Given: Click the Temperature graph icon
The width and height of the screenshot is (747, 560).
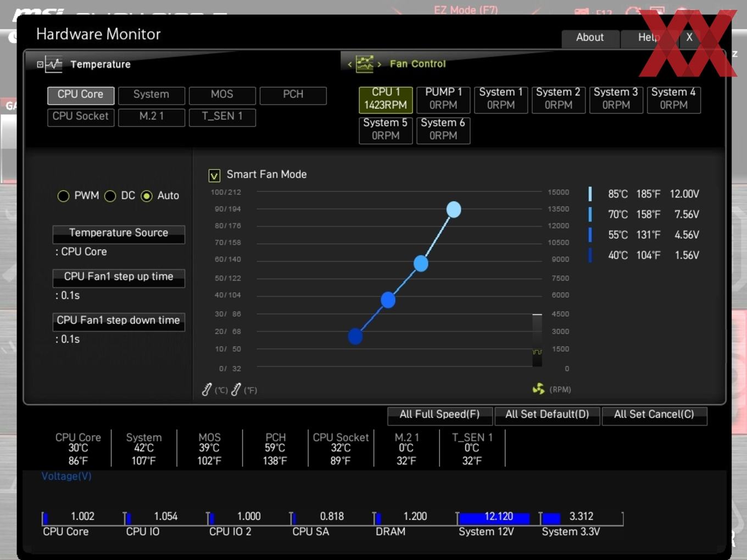Looking at the screenshot, I should click(53, 64).
